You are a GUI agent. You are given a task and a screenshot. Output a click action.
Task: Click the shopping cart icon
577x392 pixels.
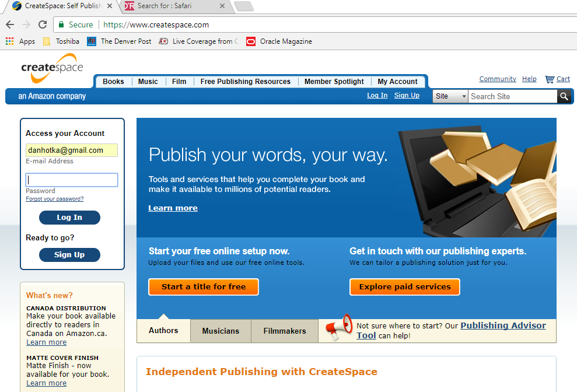(x=550, y=79)
